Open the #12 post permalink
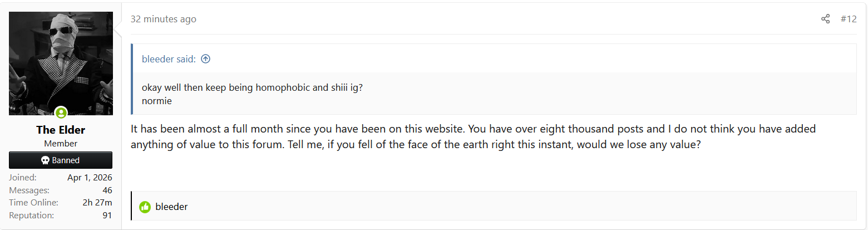868x230 pixels. 848,19
